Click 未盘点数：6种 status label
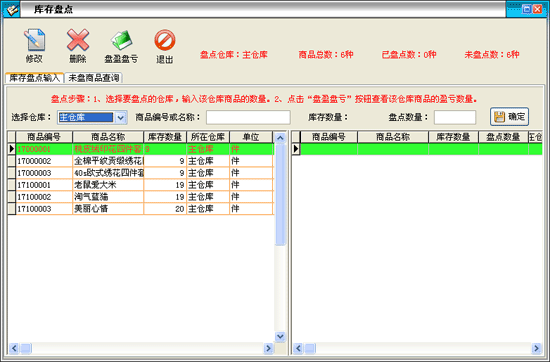Viewport: 550px width, 362px height. pyautogui.click(x=492, y=55)
